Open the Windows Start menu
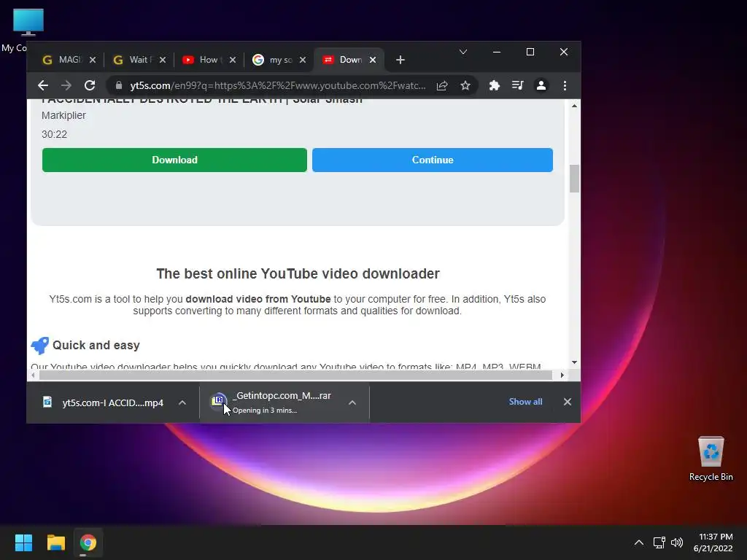The image size is (747, 560). tap(23, 542)
